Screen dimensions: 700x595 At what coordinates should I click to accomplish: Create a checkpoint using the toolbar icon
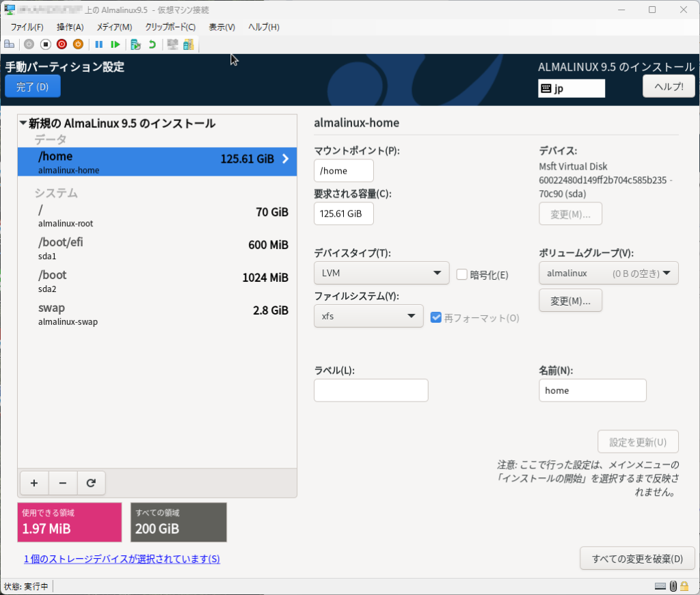(136, 44)
